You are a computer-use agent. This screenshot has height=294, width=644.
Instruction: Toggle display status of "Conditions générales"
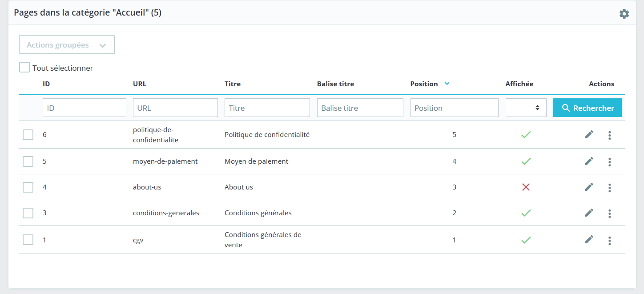526,213
